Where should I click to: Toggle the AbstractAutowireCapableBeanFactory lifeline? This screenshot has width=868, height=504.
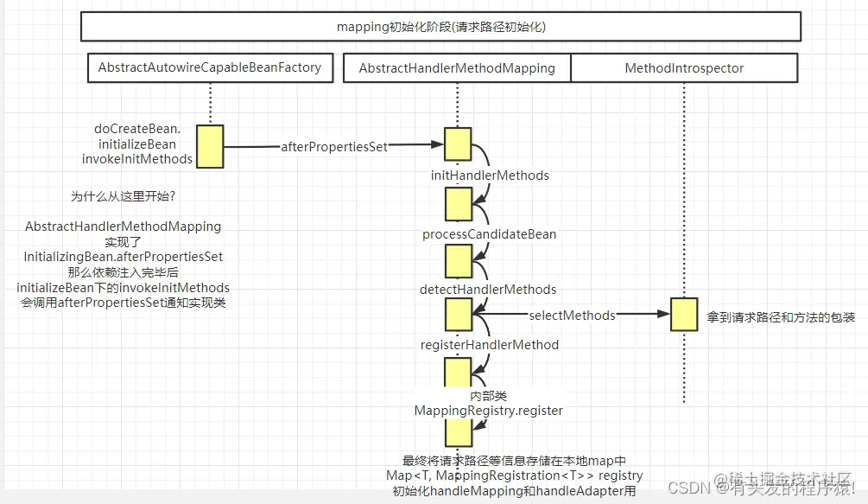point(210,104)
